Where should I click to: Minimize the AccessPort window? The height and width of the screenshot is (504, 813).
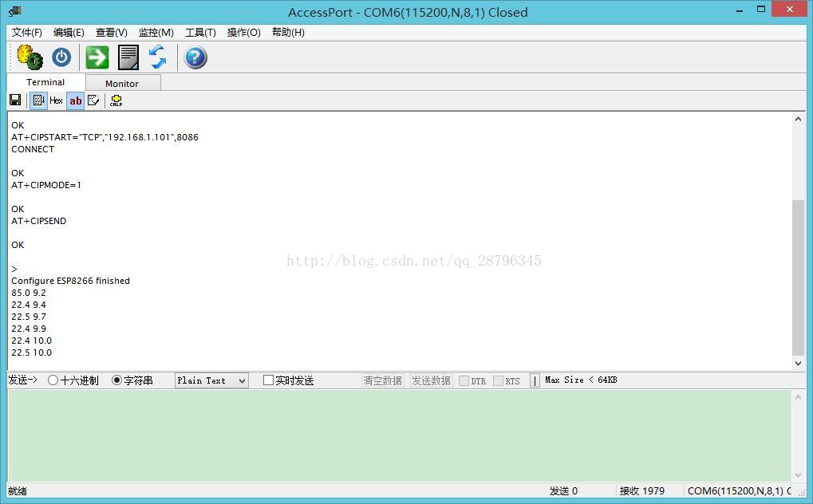point(740,10)
